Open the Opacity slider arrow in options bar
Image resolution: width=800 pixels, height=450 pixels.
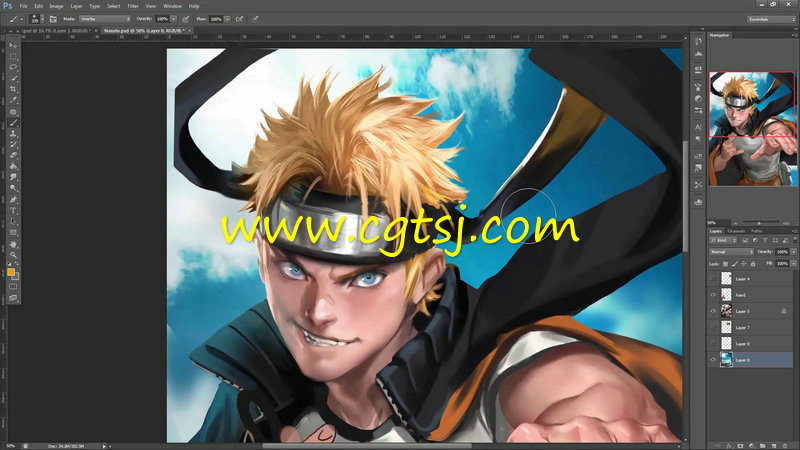(x=173, y=19)
